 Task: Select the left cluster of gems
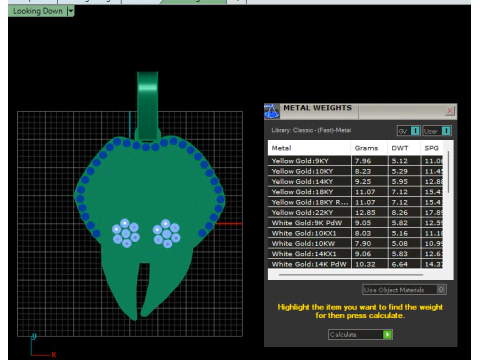126,233
